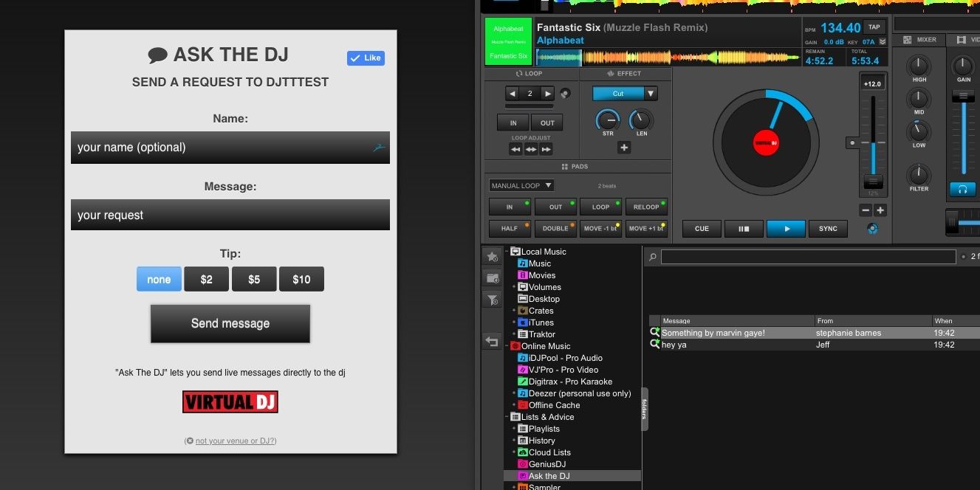
Task: Enable headphone cue monitoring on the deck
Action: [x=962, y=189]
